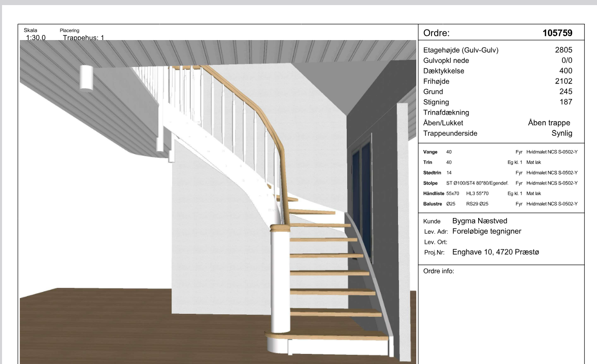This screenshot has height=364, width=597.
Task: Click the "Ordre info:" label
Action: [439, 271]
